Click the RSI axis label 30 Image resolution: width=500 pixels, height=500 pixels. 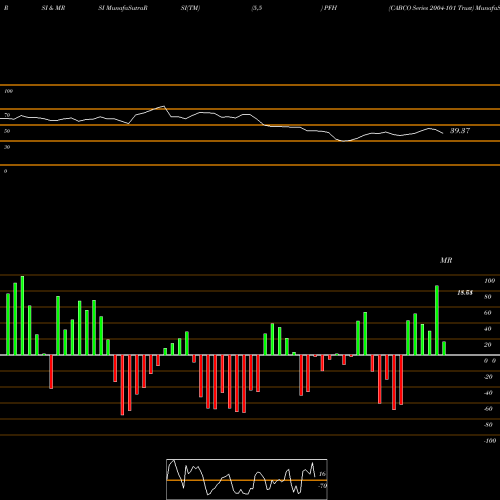[7, 147]
